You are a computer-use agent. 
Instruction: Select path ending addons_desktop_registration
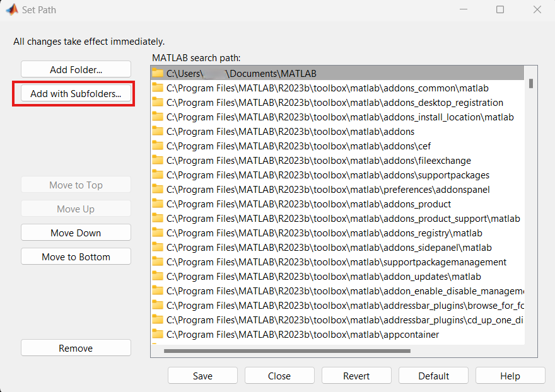337,102
